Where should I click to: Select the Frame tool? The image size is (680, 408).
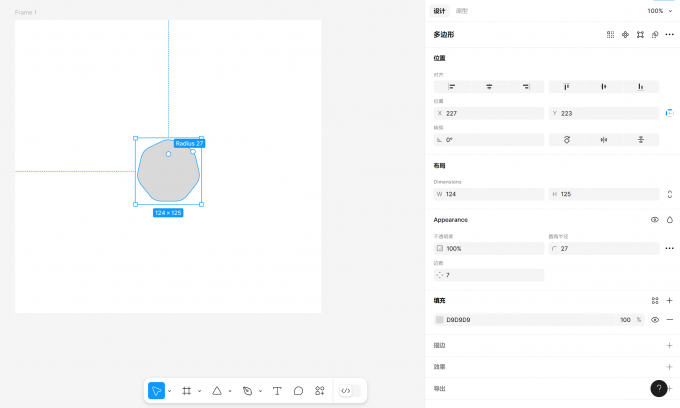pos(186,391)
